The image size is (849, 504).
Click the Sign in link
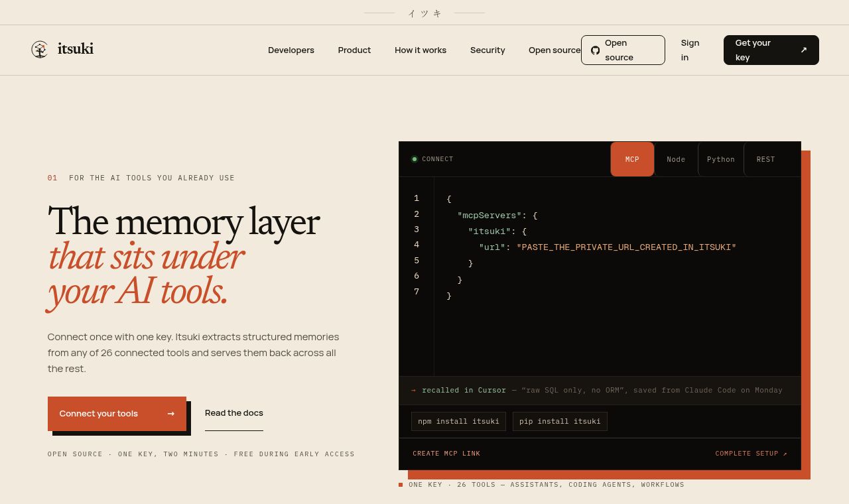(x=690, y=50)
